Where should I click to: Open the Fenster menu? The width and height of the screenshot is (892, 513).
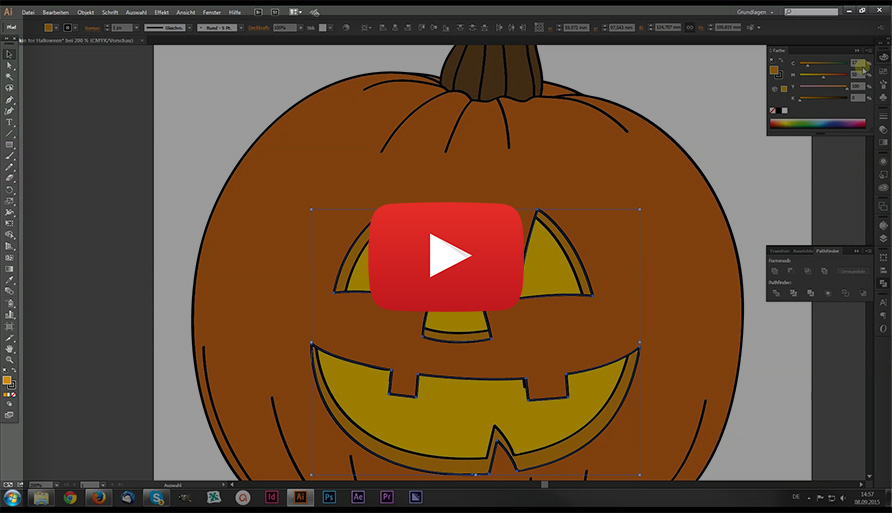(x=211, y=11)
